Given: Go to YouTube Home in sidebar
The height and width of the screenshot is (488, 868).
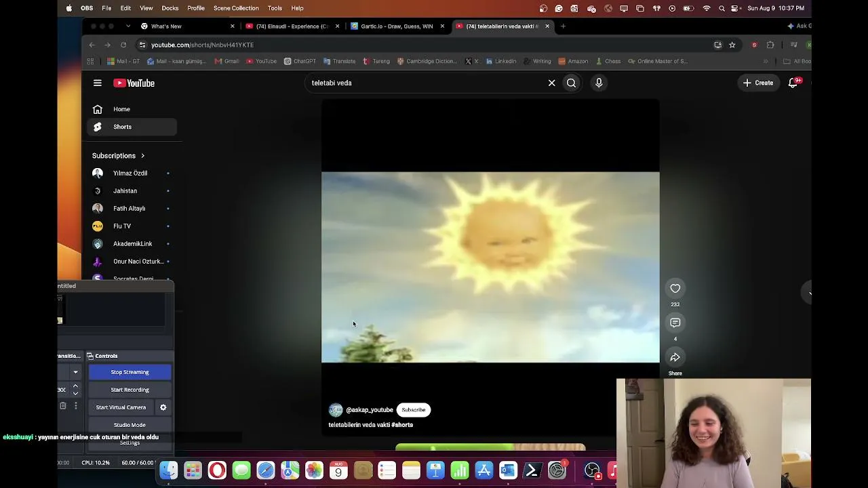Looking at the screenshot, I should pyautogui.click(x=132, y=109).
